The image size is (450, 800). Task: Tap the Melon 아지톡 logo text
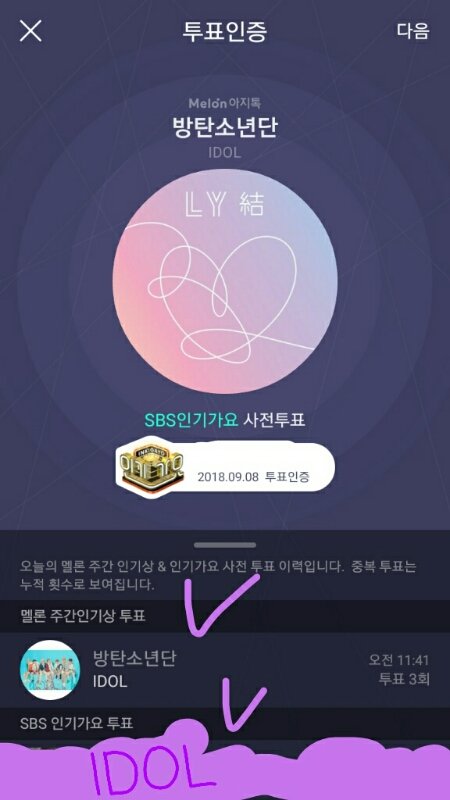[x=224, y=103]
